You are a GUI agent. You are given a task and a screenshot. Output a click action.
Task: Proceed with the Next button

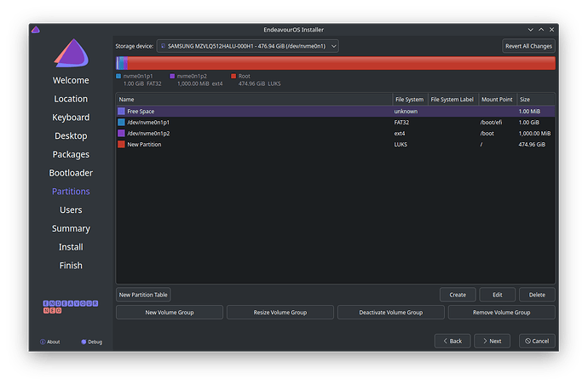pos(492,341)
